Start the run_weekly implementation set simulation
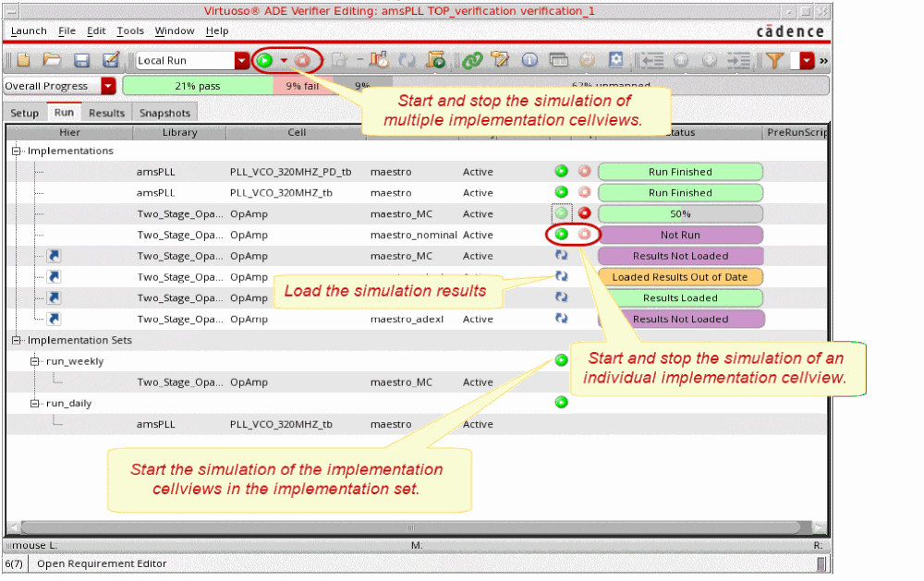924x581 pixels. point(561,360)
